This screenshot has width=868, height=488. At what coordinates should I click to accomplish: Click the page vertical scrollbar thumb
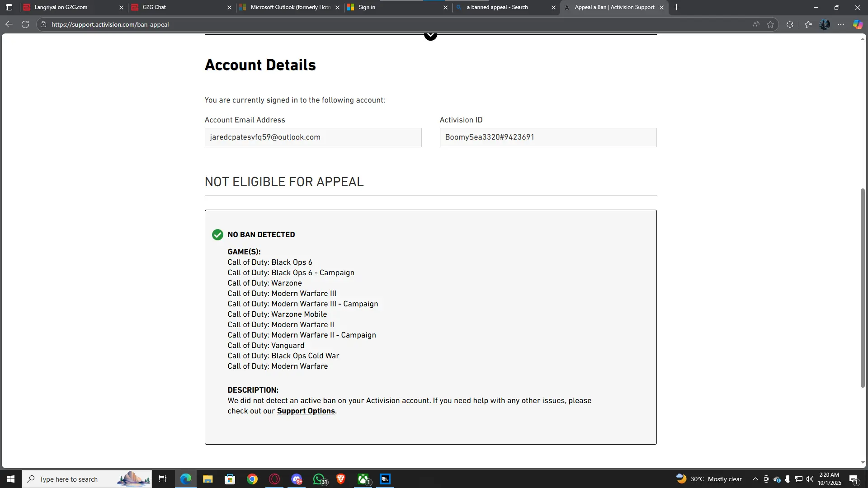pos(863,287)
